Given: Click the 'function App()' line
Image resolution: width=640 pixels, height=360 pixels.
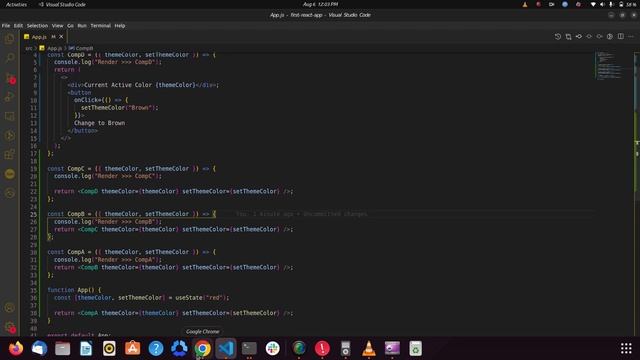Looking at the screenshot, I should point(74,290).
